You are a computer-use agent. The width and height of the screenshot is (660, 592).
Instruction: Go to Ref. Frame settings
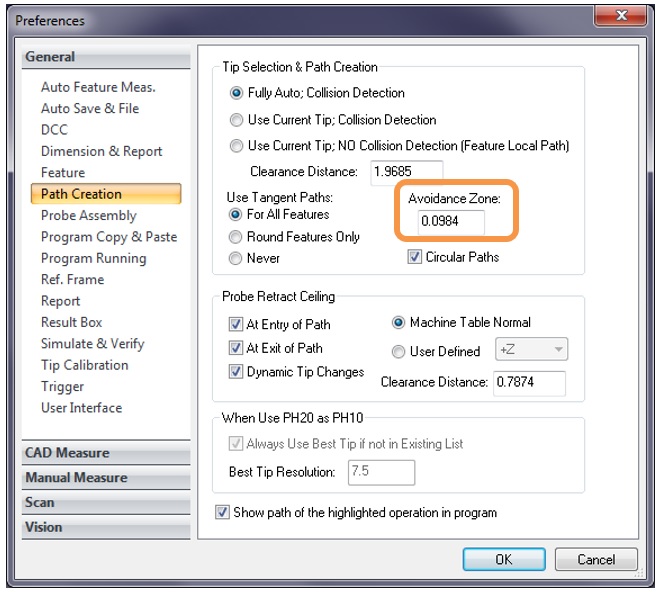coord(72,280)
